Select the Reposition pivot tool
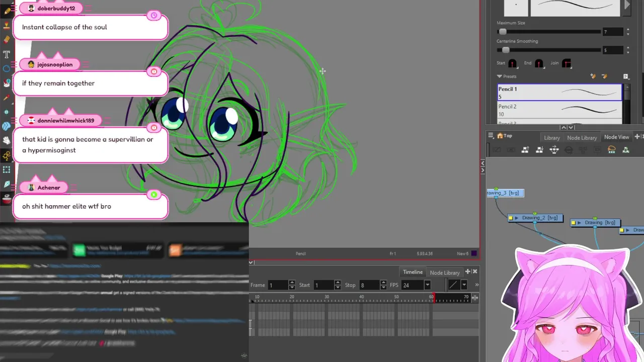This screenshot has width=644, height=362. 7,112
